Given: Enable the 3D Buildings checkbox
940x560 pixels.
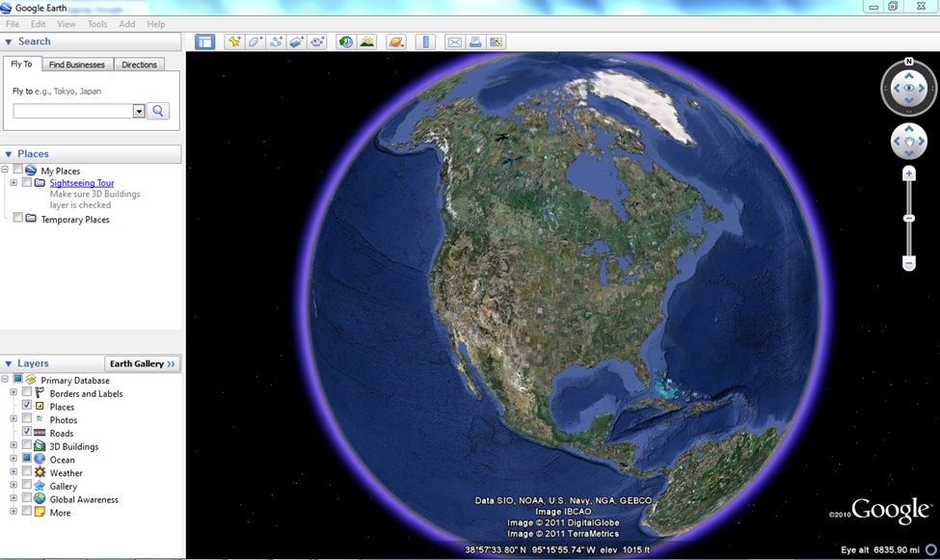Looking at the screenshot, I should 26,445.
